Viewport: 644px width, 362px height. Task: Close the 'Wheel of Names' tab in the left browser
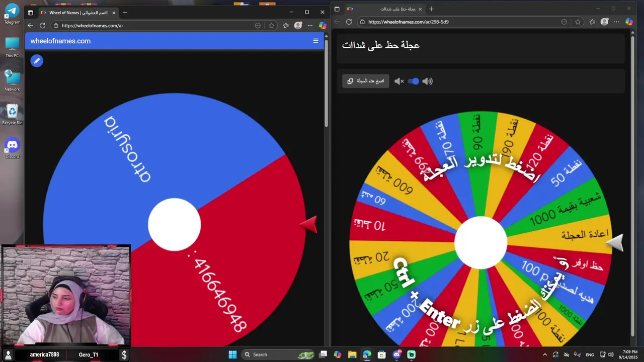coord(114,13)
